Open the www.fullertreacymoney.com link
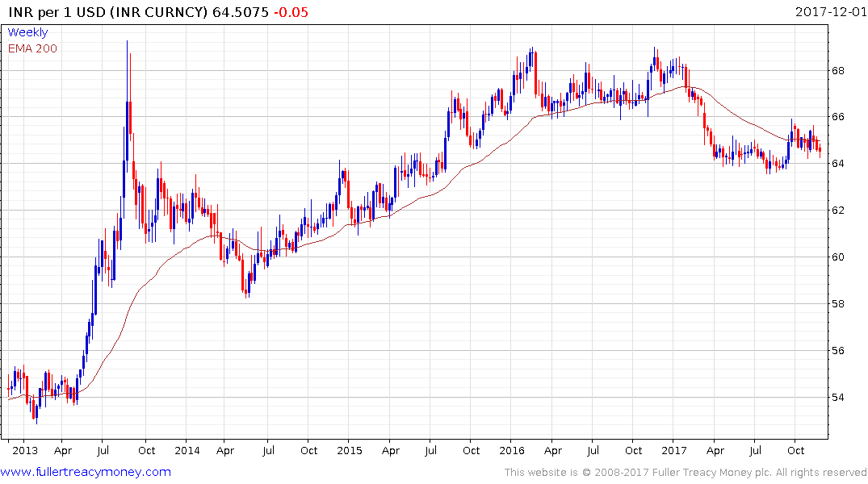Screen dimensions: 868x484 click(x=86, y=472)
